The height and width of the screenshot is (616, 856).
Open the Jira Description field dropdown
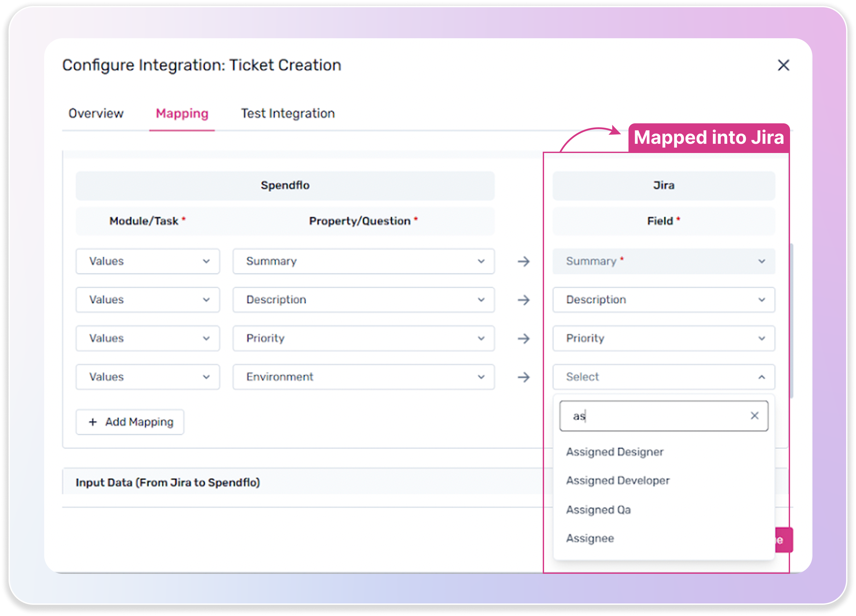[x=663, y=300]
